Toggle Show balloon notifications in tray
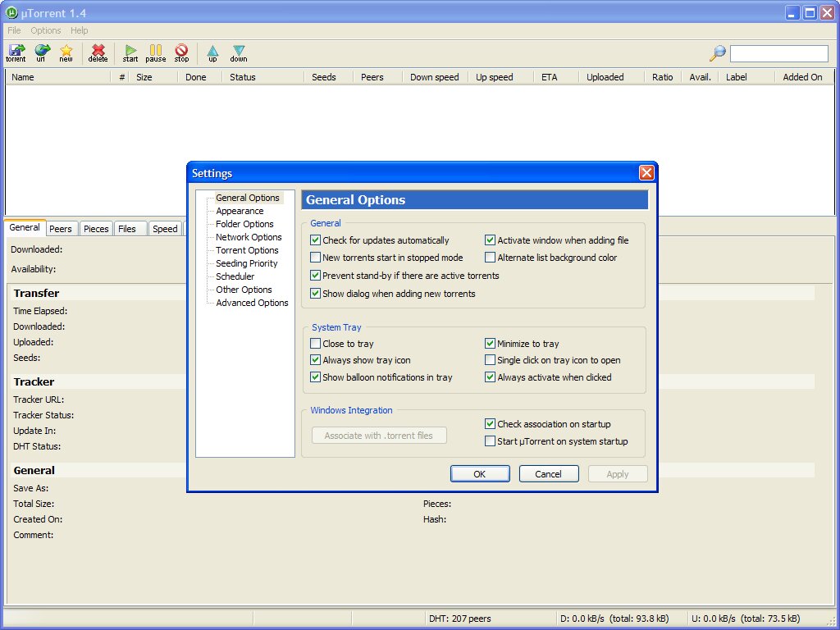This screenshot has height=630, width=840. pyautogui.click(x=316, y=377)
